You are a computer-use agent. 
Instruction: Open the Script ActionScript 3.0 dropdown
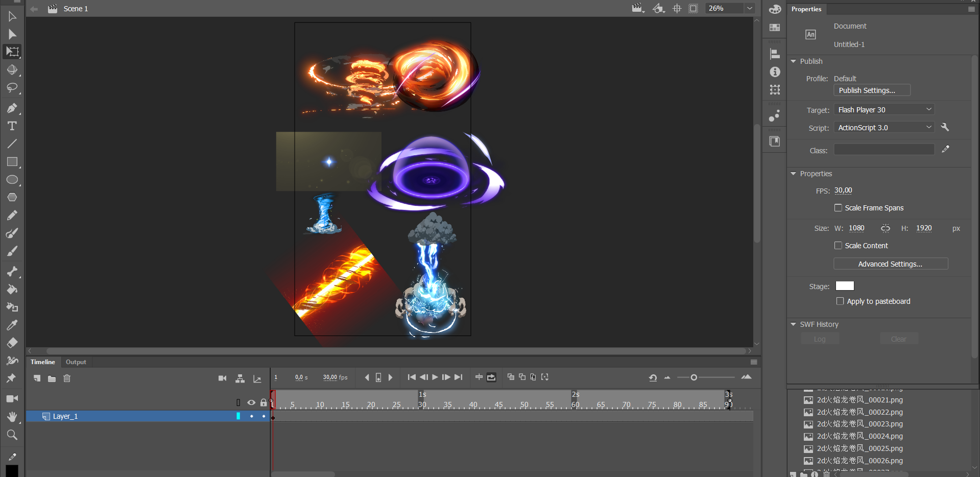coord(884,128)
